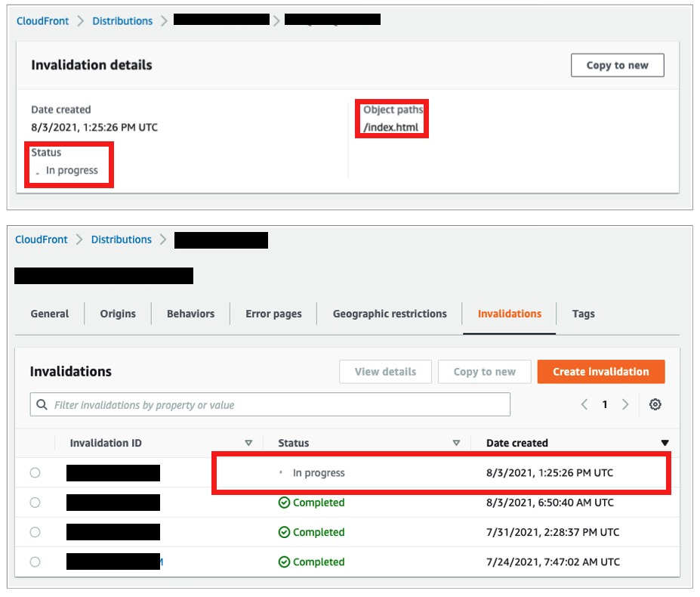This screenshot has width=700, height=597.
Task: Click the page number 1 indicator
Action: coord(605,404)
